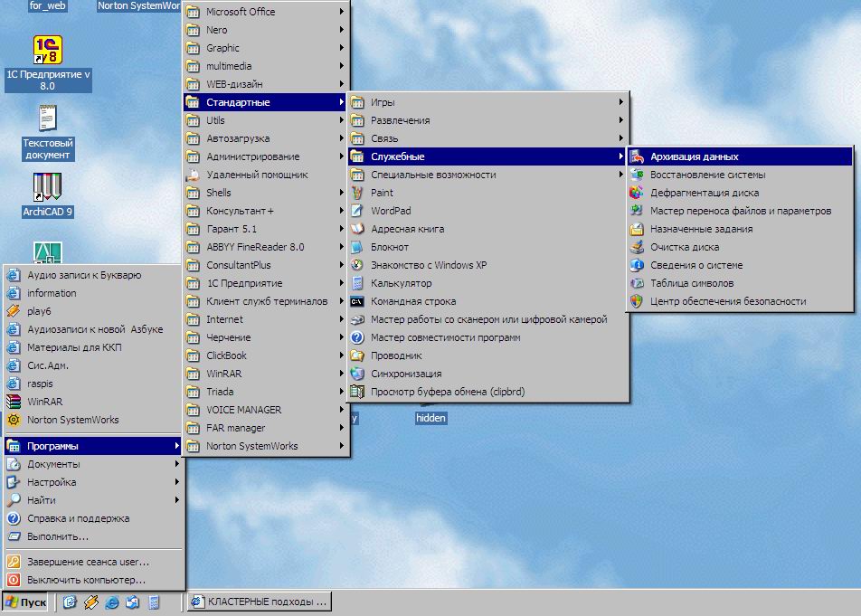Click Просмотр буфера обмена (clipbrd) icon

click(357, 392)
